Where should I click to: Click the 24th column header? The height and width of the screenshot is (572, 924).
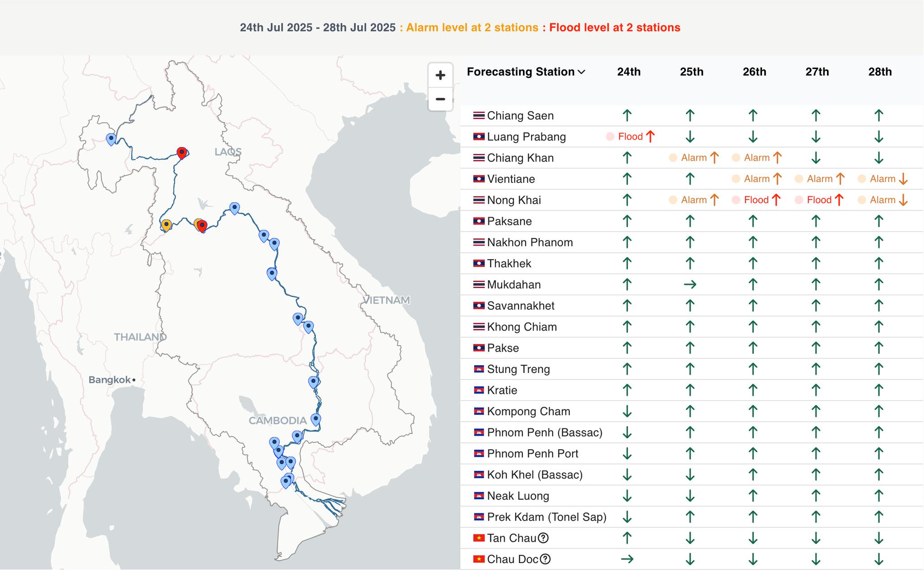[628, 72]
